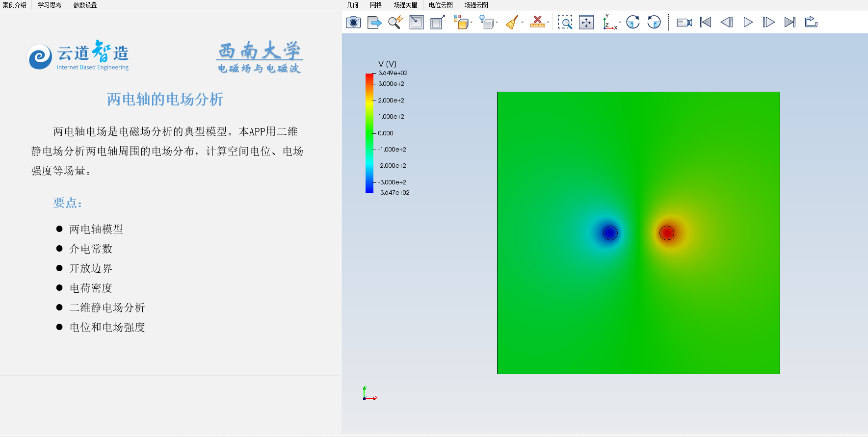Jump to last animation frame

[790, 22]
